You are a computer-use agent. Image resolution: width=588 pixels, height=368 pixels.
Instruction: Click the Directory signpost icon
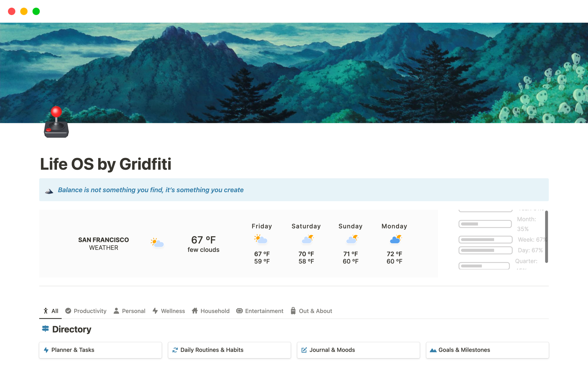45,329
